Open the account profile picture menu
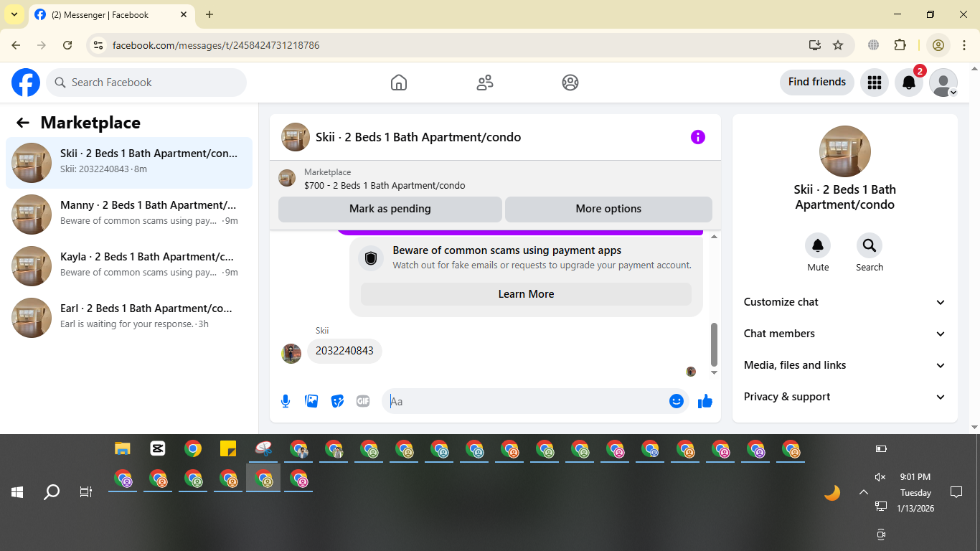The image size is (980, 551). tap(943, 83)
